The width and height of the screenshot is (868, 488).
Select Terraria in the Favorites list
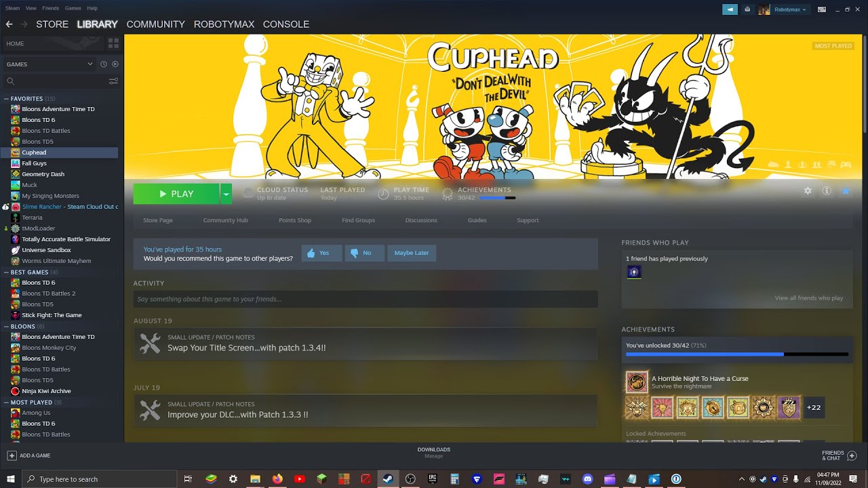click(32, 218)
